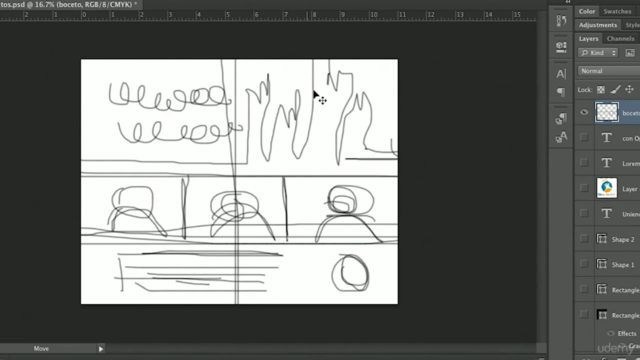
Task: Click the text icon of Lorem layer
Action: (607, 163)
